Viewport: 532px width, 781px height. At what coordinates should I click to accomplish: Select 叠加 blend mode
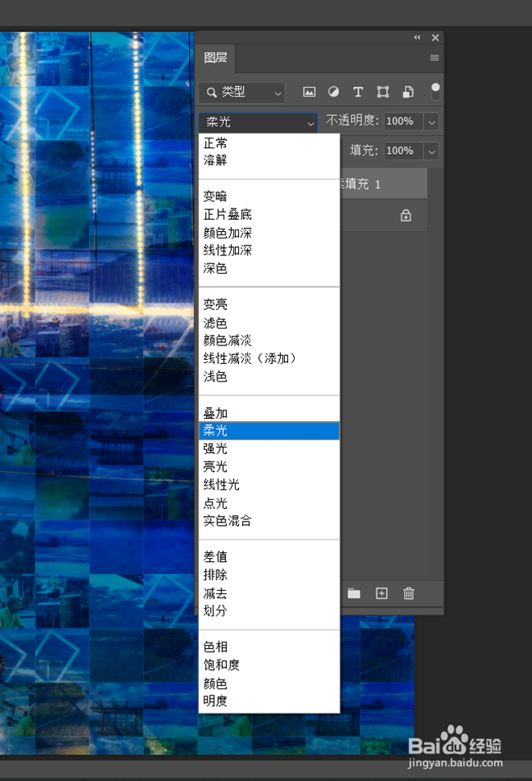[270, 413]
